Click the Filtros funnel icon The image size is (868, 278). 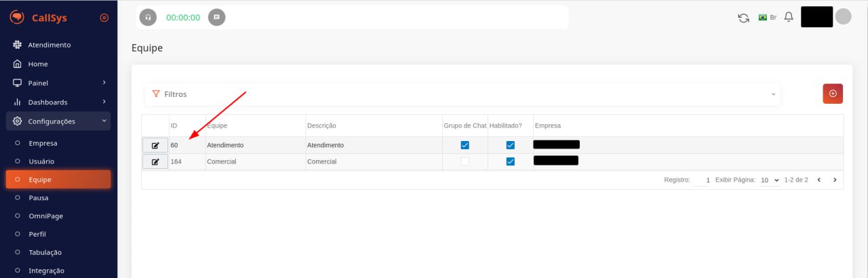[x=156, y=94]
